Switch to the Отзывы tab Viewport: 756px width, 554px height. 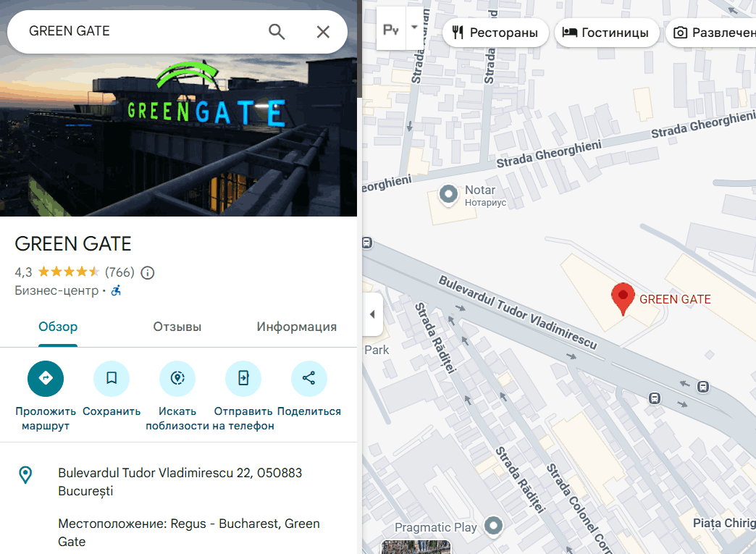(x=177, y=327)
